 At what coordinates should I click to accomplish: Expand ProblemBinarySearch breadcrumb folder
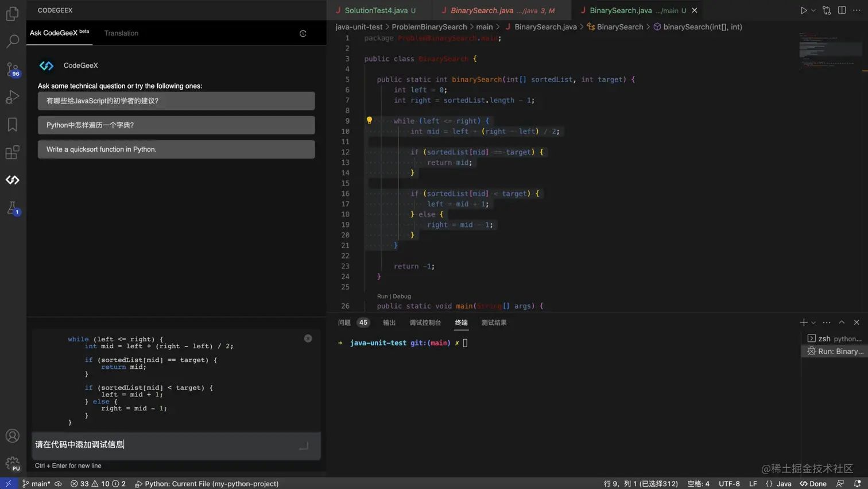429,27
